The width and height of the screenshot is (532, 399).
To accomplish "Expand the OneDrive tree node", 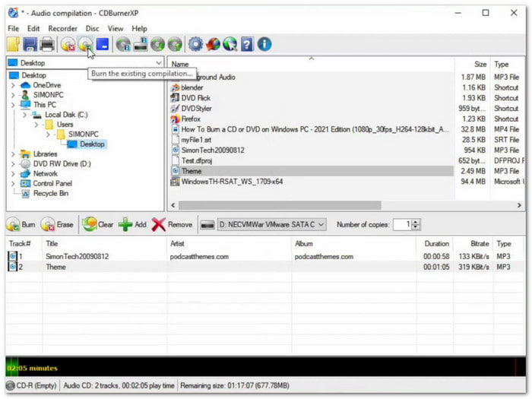I will coord(13,85).
